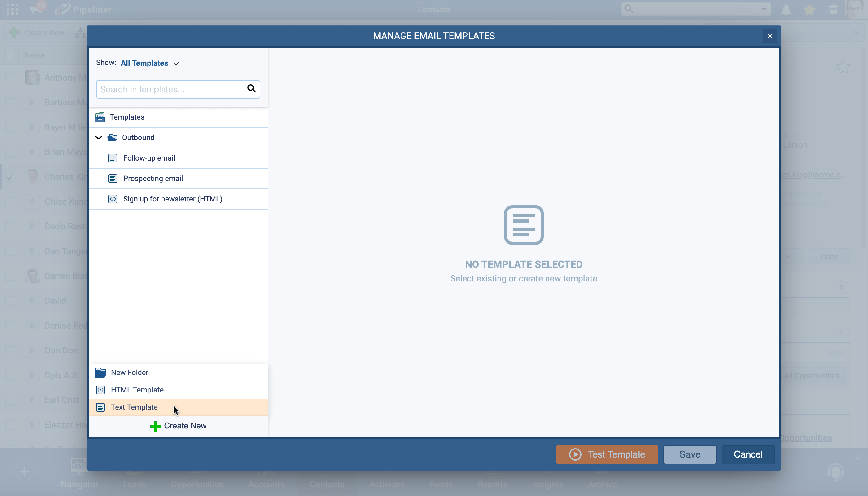Viewport: 868px width, 496px height.
Task: Collapse the Outbound folder chevron
Action: tap(99, 138)
